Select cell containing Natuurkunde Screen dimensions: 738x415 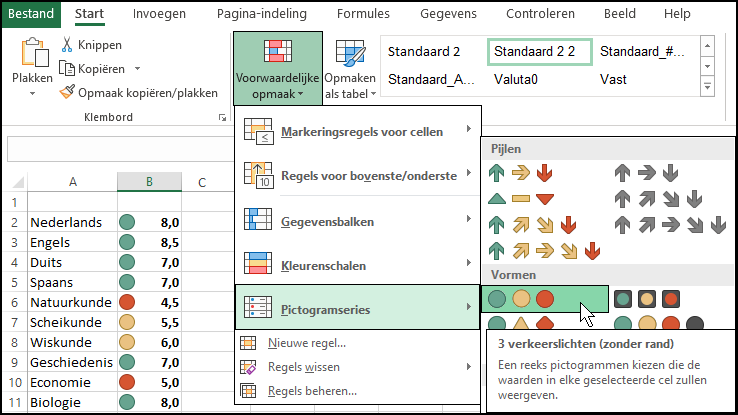[72, 301]
